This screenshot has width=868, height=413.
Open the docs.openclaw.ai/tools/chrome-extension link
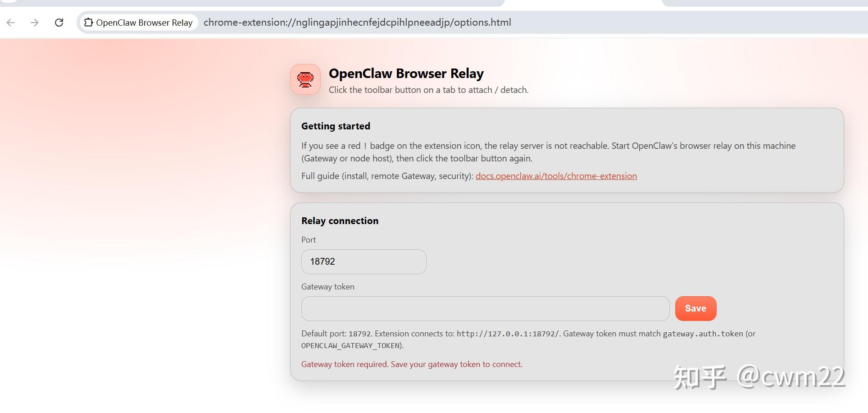(556, 176)
